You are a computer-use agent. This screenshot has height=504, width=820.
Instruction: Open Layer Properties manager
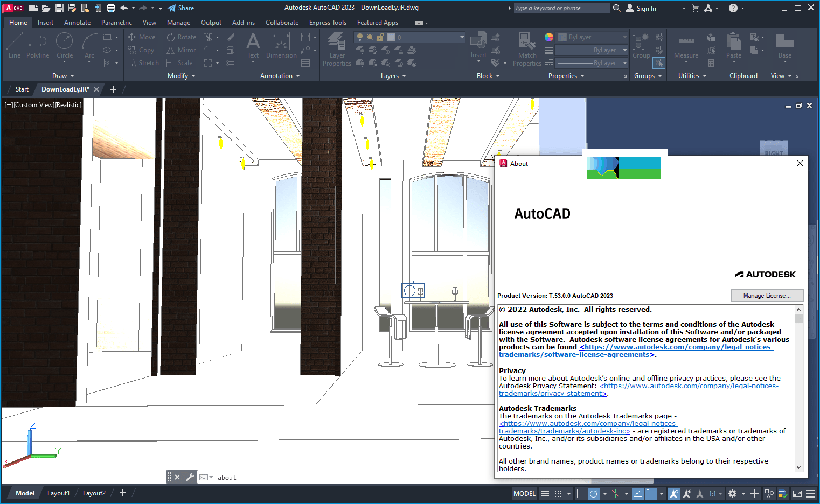337,50
